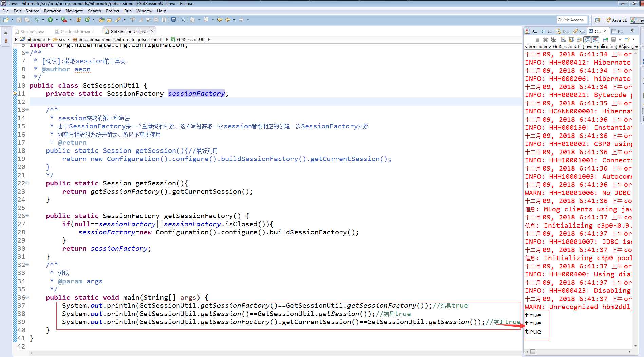Screen dimensions: 644x357
Task: Click the edu.aeon.aeonutils.hibernate.getsessionutil breadcrumb
Action: click(x=118, y=39)
